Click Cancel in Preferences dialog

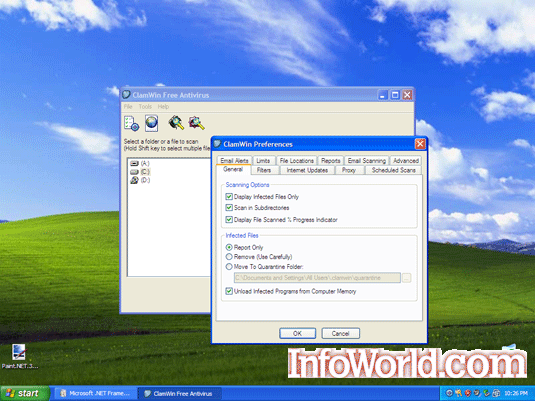(x=341, y=333)
